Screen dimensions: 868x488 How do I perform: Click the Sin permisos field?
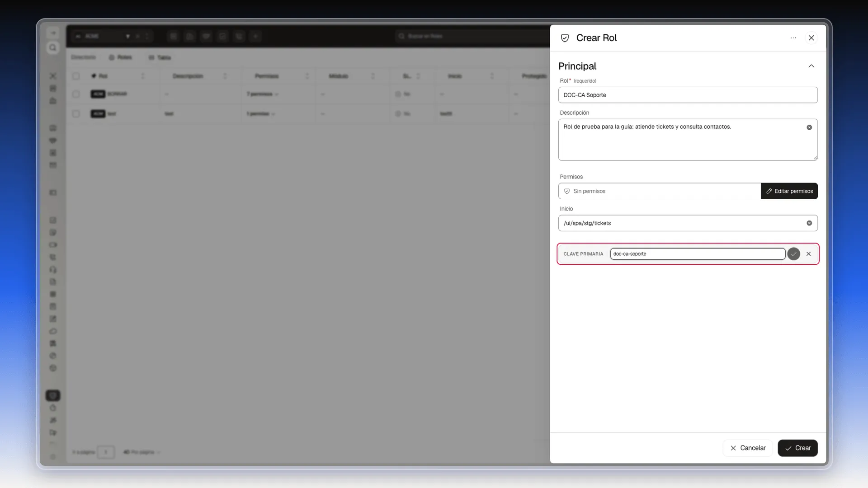point(660,191)
